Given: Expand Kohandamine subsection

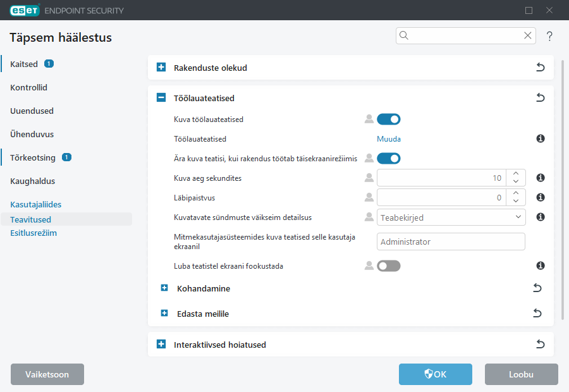Looking at the screenshot, I should pos(164,288).
